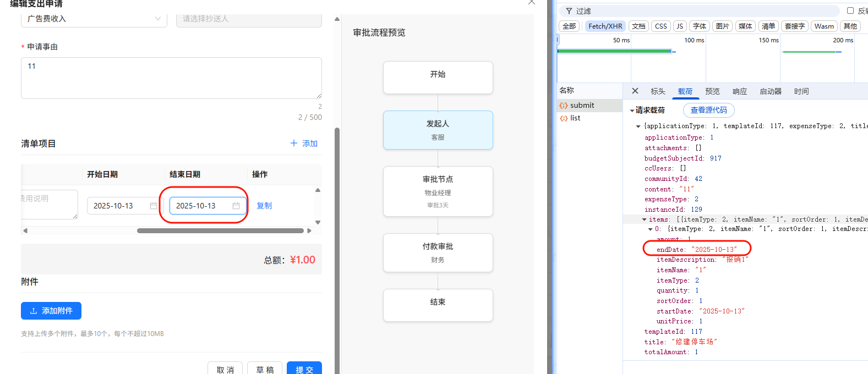
Task: Collapse the items array in payload
Action: pos(645,219)
